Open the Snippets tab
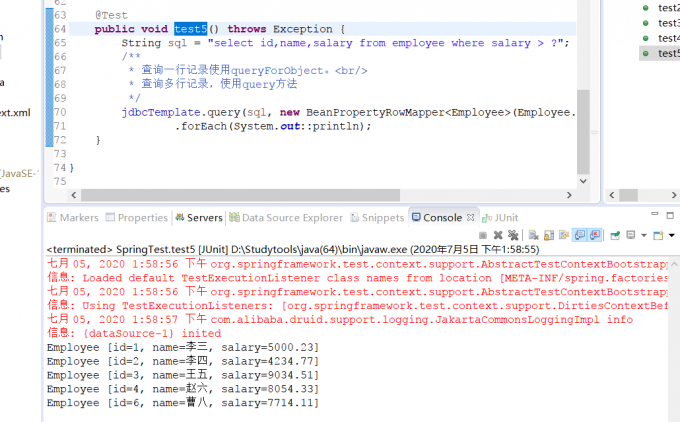 (377, 217)
